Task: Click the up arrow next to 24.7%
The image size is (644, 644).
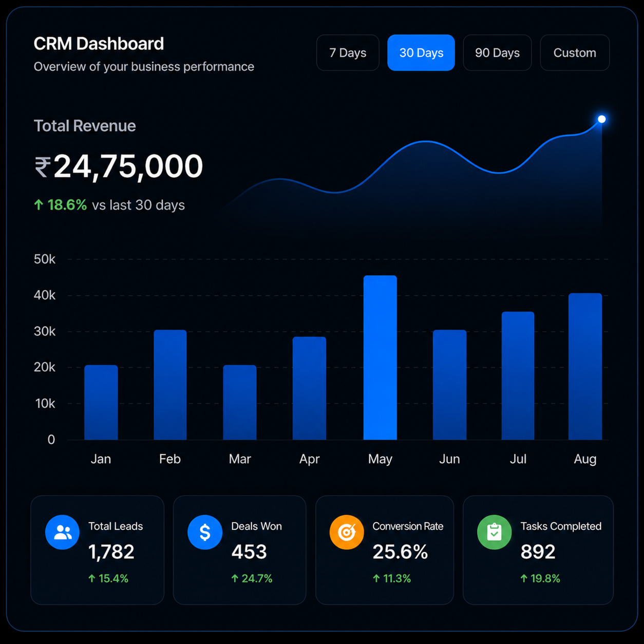Action: [235, 578]
